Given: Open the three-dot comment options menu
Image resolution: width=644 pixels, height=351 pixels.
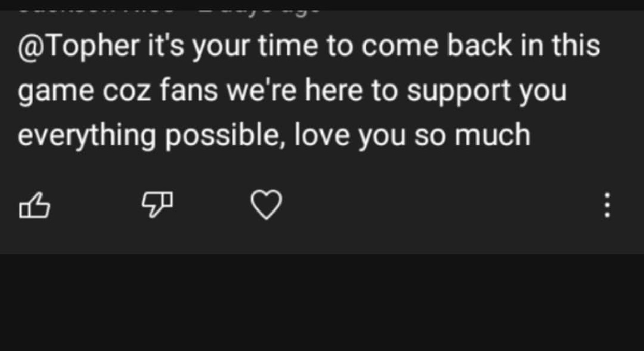Looking at the screenshot, I should (608, 205).
